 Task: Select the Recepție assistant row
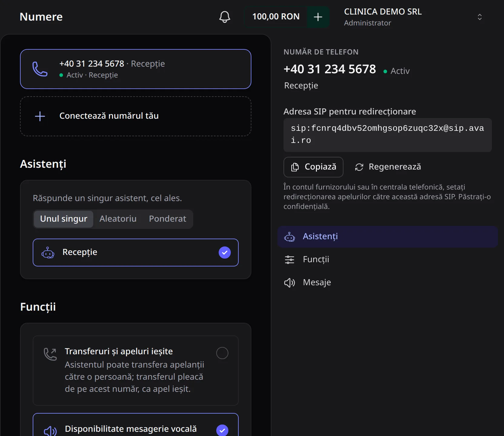coord(136,253)
